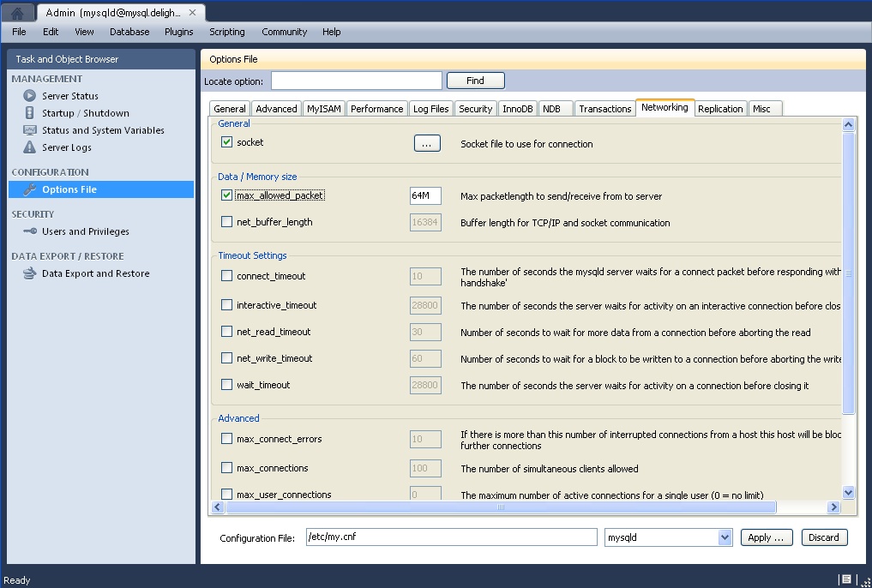Apply the configuration changes
Viewport: 872px width, 588px height.
coord(766,537)
